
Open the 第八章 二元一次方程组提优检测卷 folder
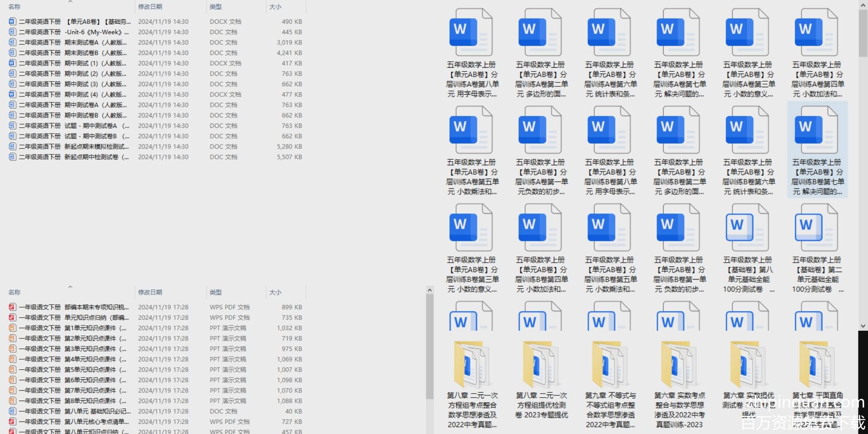tap(541, 365)
